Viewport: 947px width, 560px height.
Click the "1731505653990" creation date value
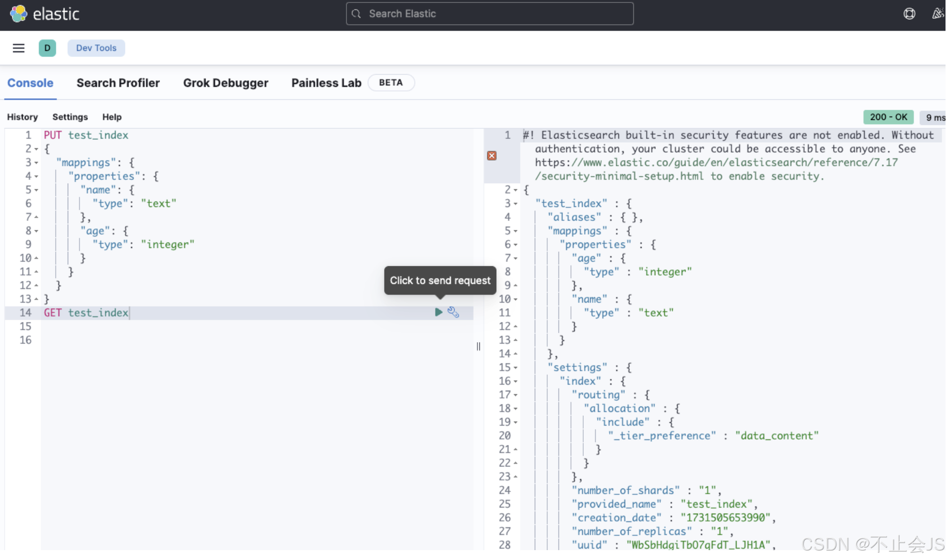726,518
